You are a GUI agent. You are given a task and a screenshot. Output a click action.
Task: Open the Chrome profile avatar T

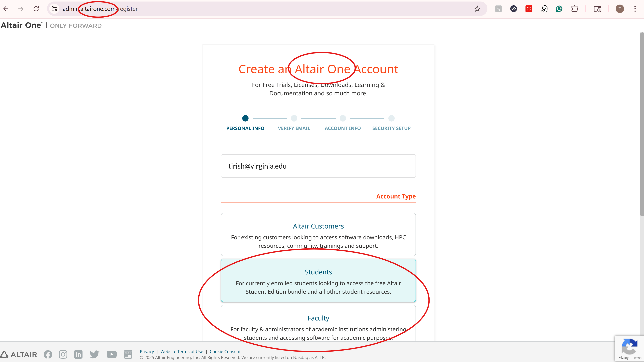[620, 9]
